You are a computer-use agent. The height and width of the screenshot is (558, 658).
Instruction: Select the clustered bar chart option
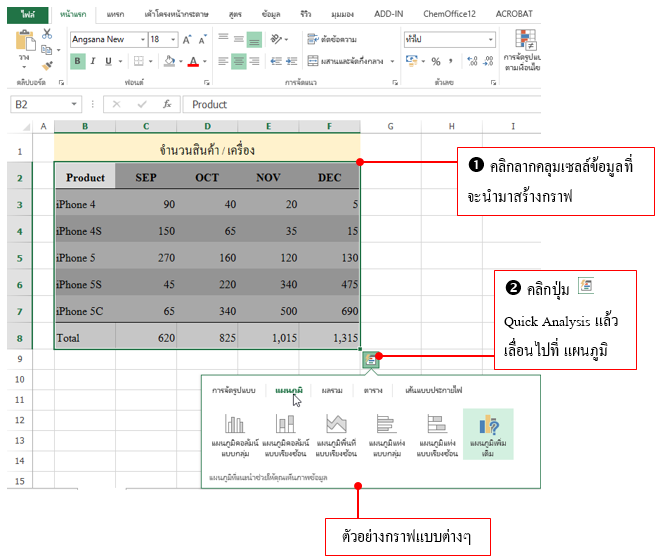387,431
